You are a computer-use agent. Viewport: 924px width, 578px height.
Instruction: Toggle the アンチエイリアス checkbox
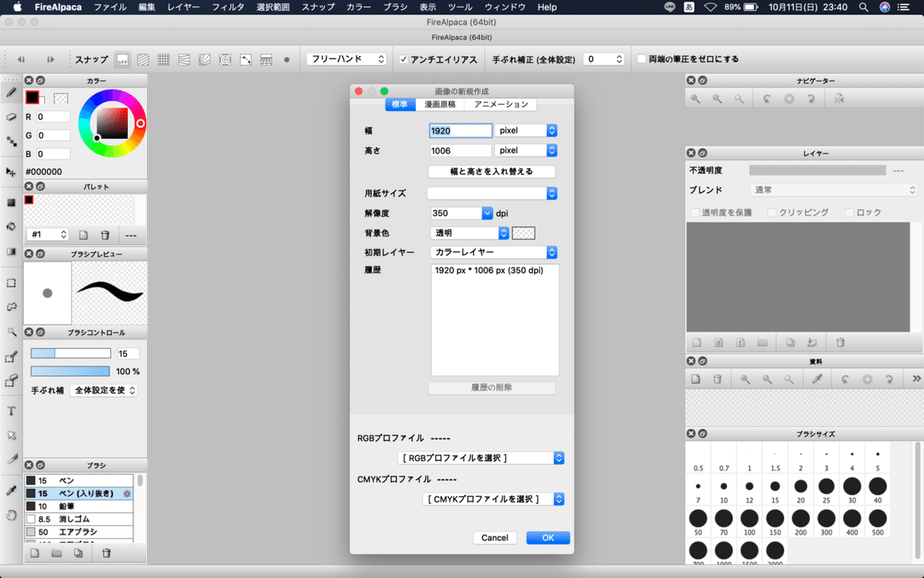coord(403,59)
